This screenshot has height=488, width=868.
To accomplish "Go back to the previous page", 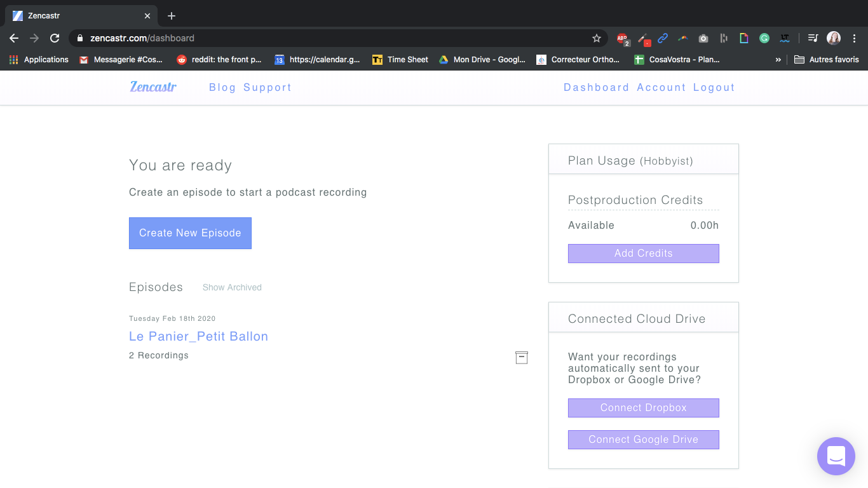I will click(x=14, y=38).
